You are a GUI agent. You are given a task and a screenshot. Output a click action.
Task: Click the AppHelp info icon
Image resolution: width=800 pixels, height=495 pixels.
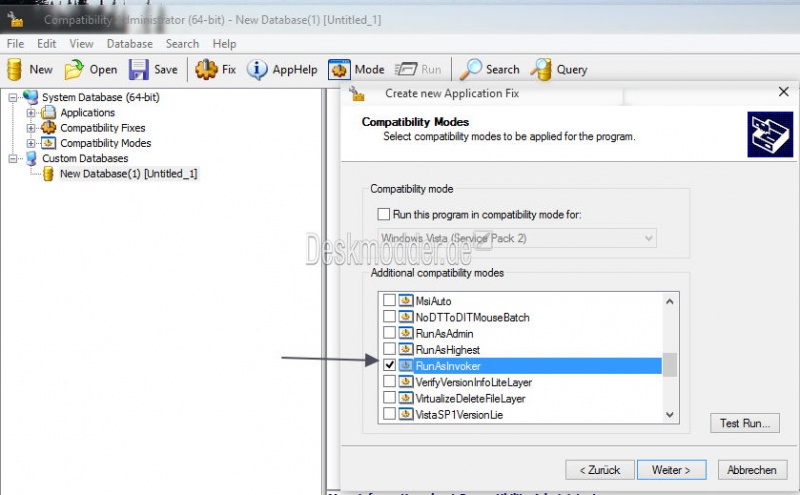tap(257, 69)
